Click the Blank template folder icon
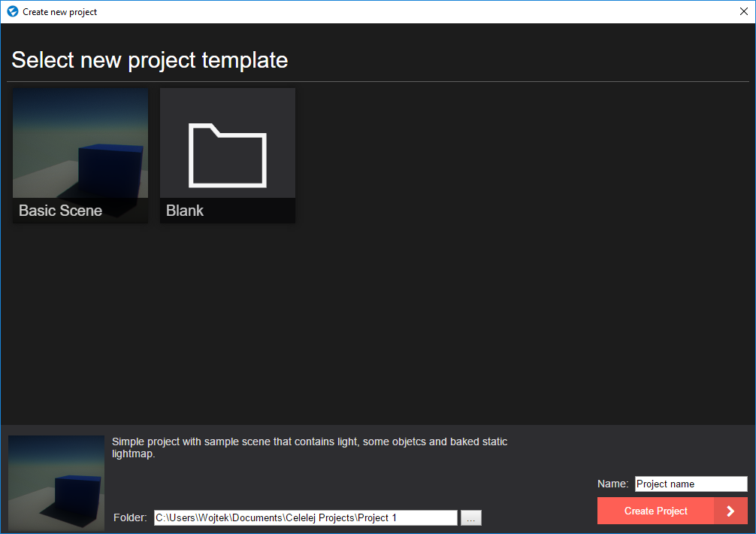This screenshot has height=534, width=756. coord(228,156)
